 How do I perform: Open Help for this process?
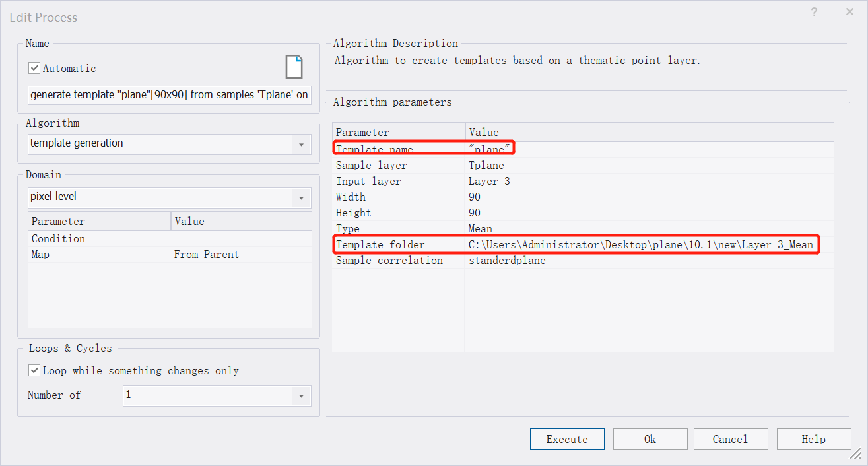813,439
